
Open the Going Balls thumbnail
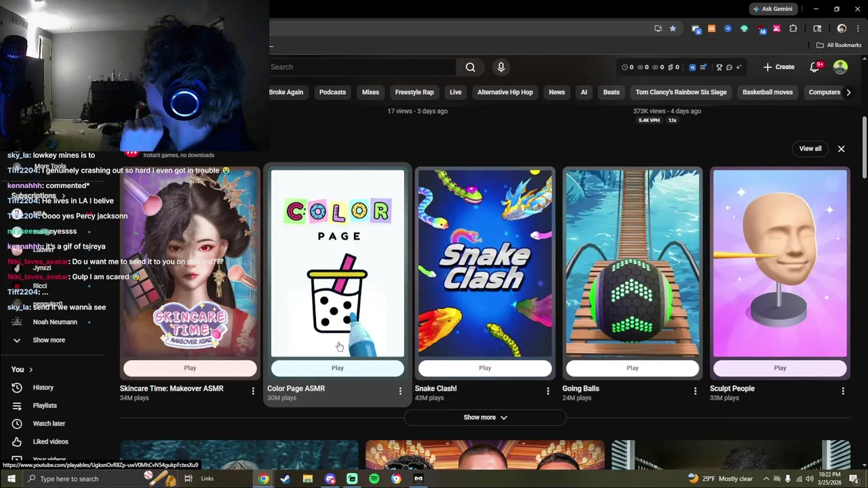[633, 263]
